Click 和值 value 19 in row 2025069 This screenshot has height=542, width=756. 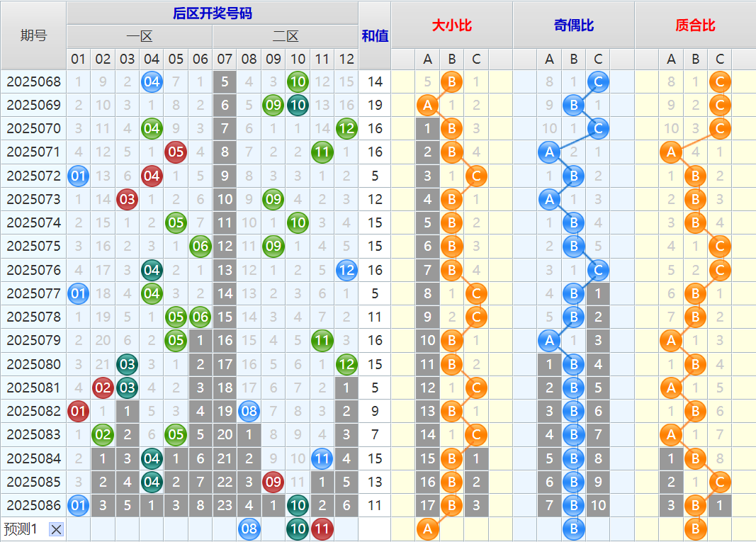(375, 105)
